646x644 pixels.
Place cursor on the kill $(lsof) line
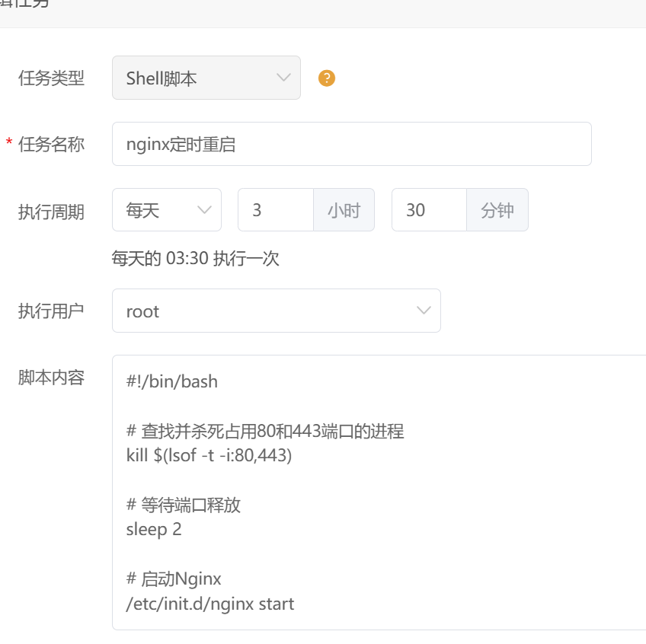pos(209,455)
